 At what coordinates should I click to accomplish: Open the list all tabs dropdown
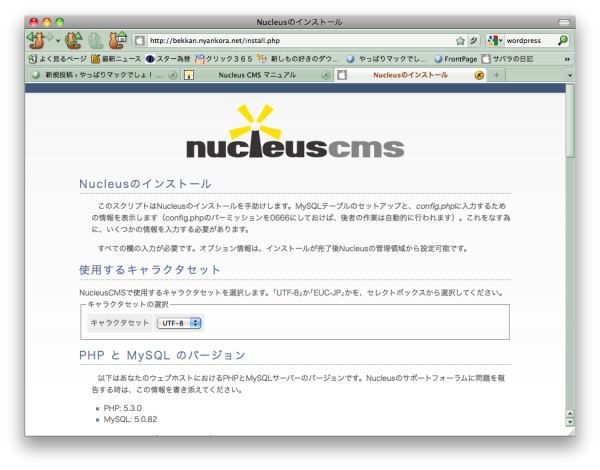[570, 75]
